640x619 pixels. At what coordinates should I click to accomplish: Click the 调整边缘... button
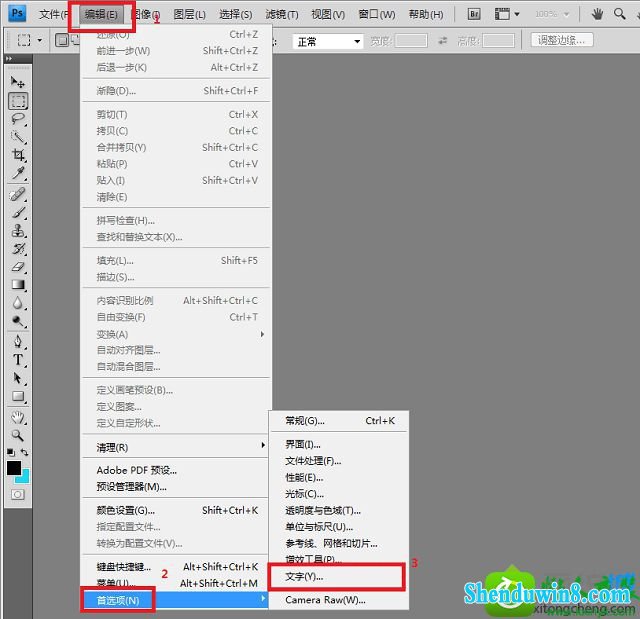tap(562, 40)
